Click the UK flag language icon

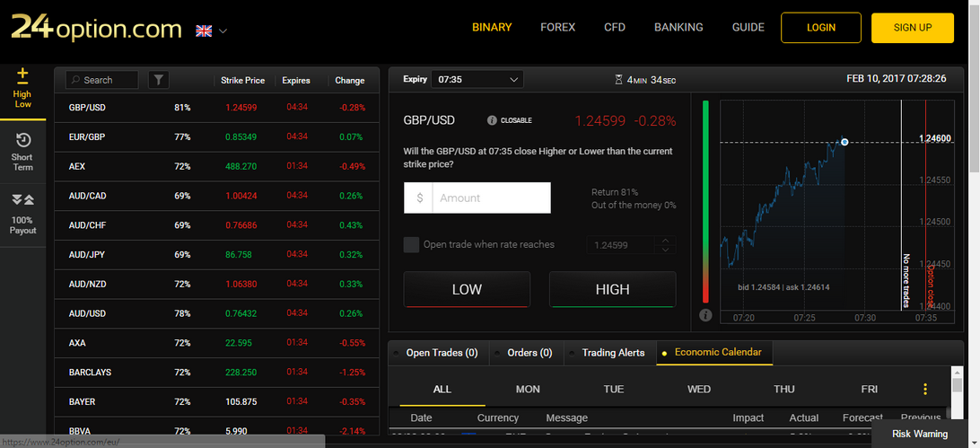[204, 31]
